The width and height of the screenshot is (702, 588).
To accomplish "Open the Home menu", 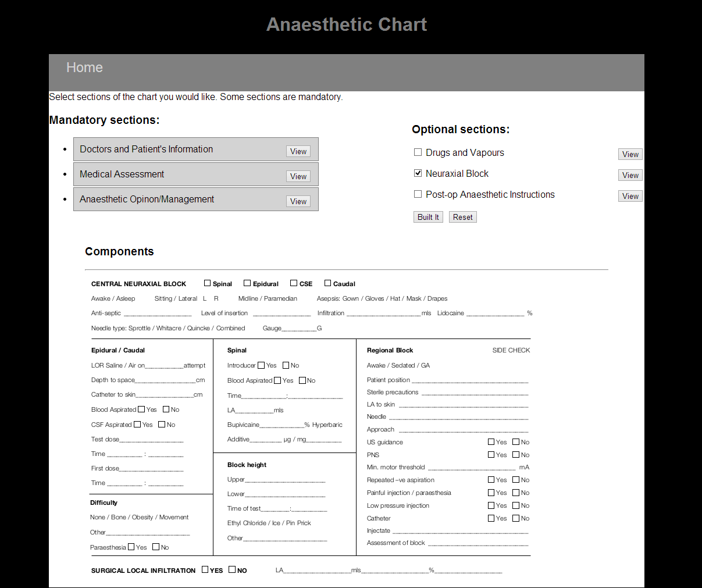I will point(84,67).
